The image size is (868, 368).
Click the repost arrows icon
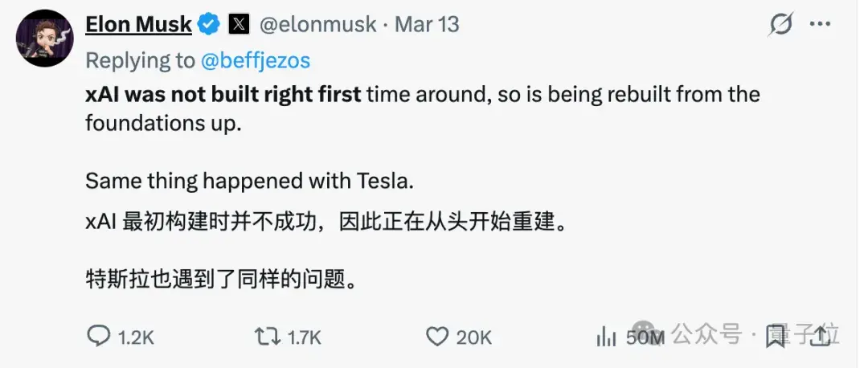pos(267,337)
